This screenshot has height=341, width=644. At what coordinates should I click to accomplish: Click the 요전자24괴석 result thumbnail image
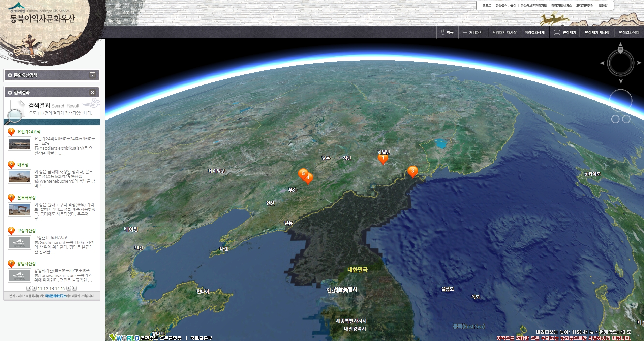[x=20, y=143]
